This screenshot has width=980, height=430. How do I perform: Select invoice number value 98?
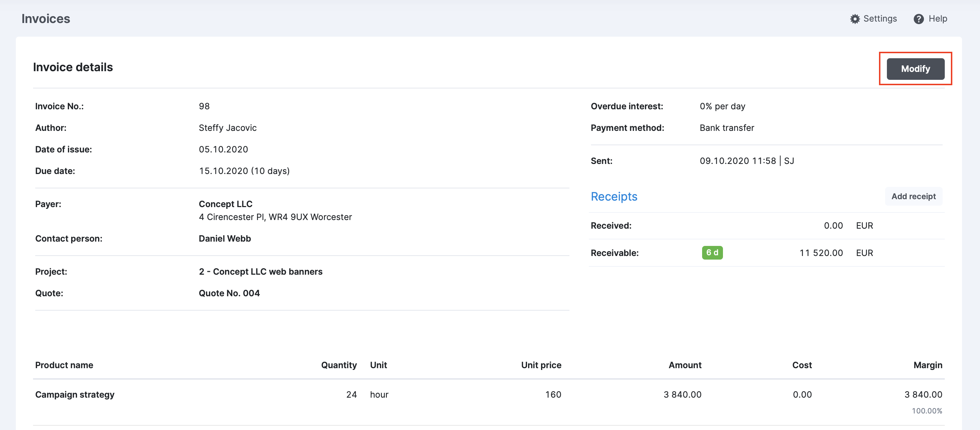pos(204,106)
